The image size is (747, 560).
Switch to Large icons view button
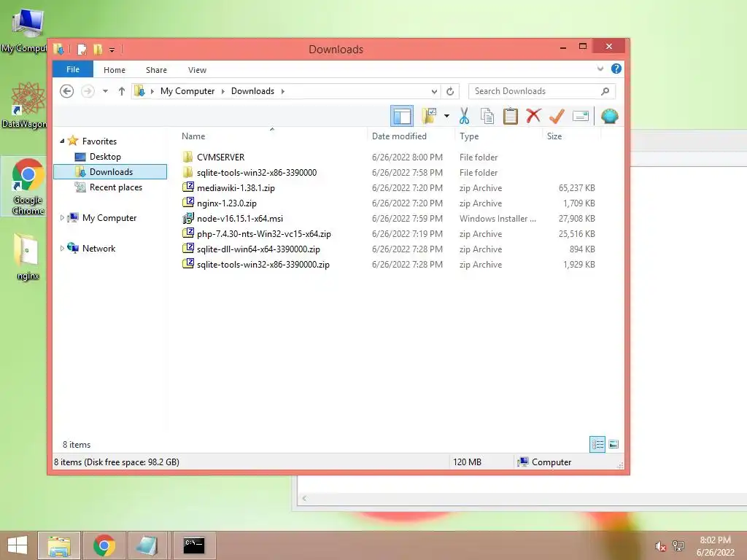tap(614, 444)
